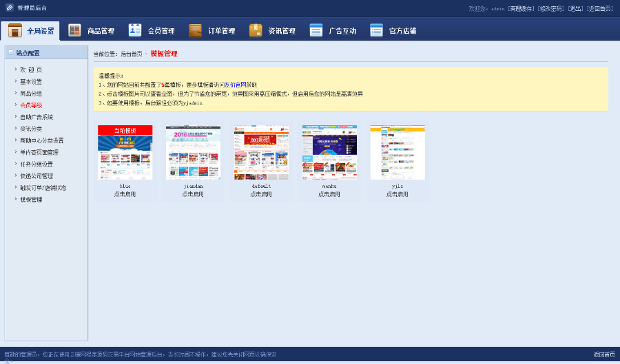The height and width of the screenshot is (364, 620).
Task: Click the 资讯管理 bookmark icon
Action: 256,30
